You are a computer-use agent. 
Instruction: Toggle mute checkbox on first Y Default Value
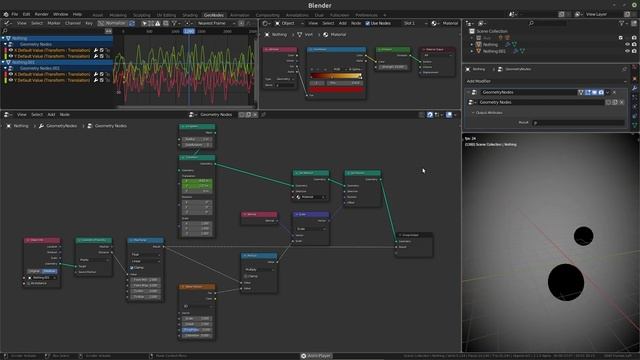pyautogui.click(x=102, y=56)
